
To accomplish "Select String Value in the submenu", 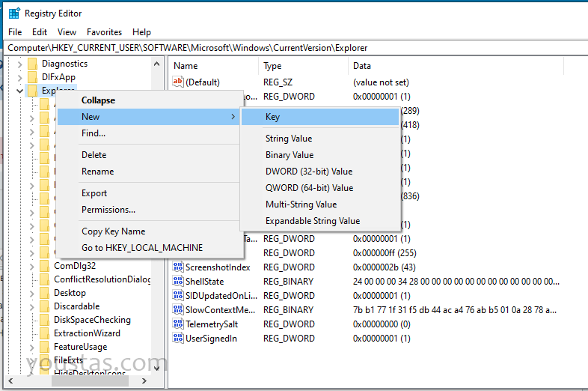I will (320, 139).
